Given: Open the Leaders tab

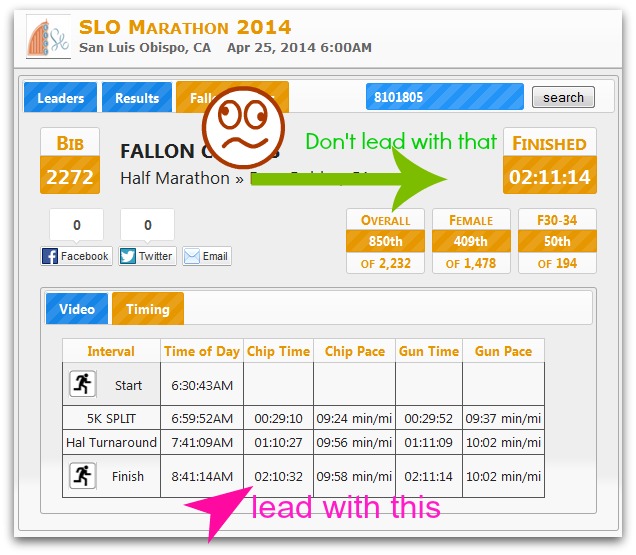Looking at the screenshot, I should point(61,98).
